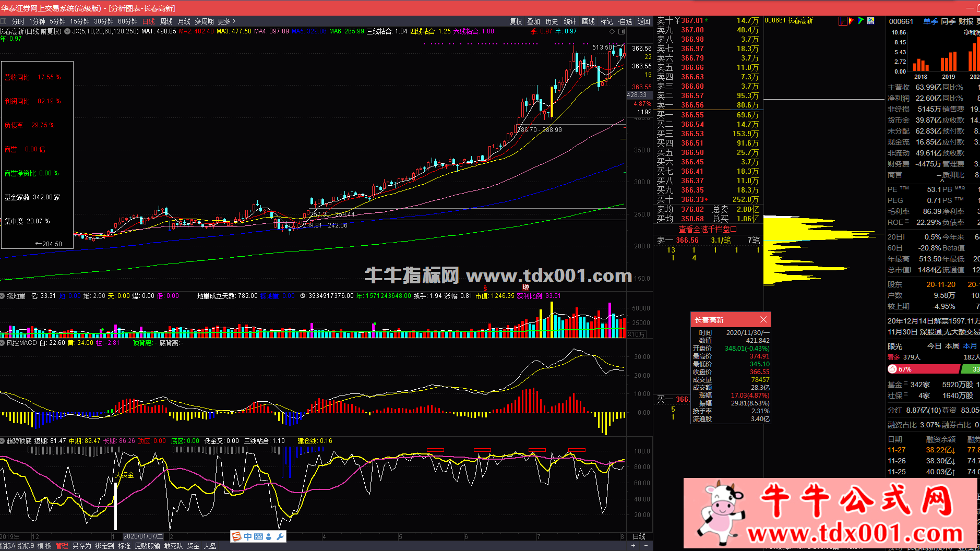This screenshot has width=980, height=551.
Task: Select 资金 template
Action: 194,546
